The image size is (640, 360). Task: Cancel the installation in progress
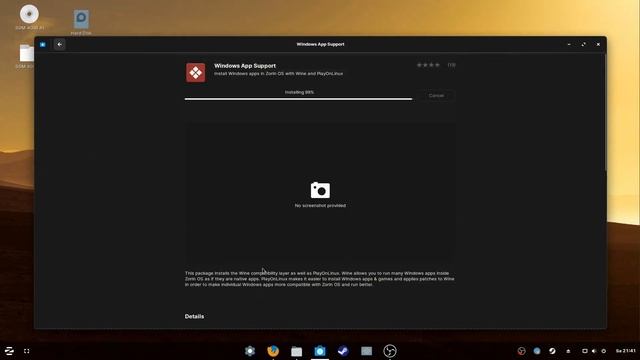pos(436,96)
